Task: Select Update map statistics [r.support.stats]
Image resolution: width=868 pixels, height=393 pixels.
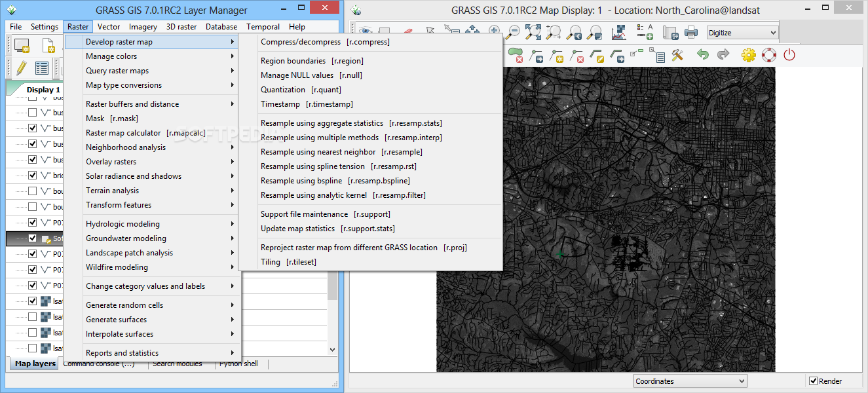Action: (x=371, y=229)
